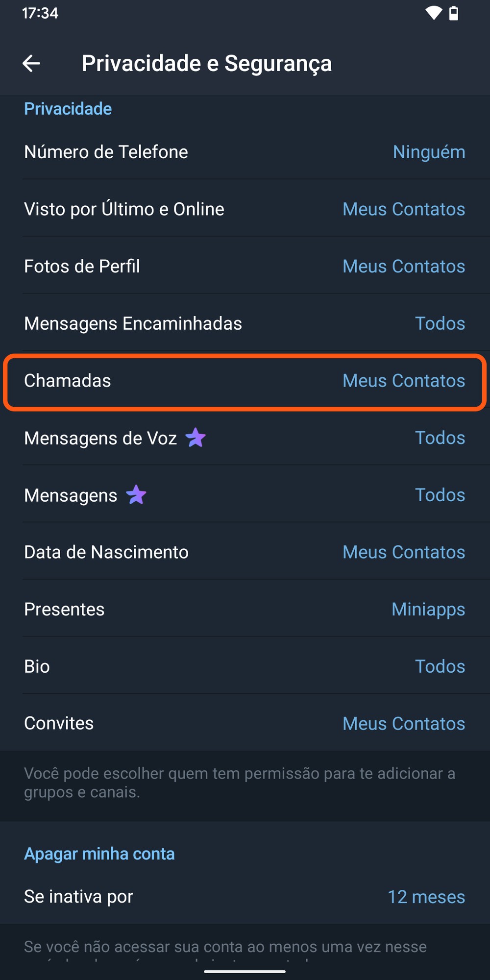490x980 pixels.
Task: Tap the 'Miniapps' value for Presentes
Action: [428, 609]
